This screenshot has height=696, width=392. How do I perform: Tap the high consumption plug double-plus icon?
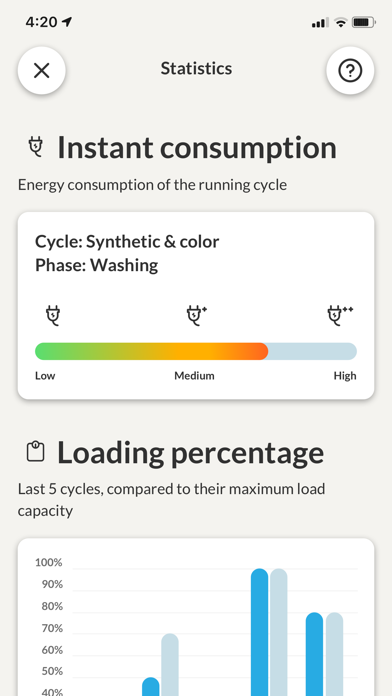340,316
